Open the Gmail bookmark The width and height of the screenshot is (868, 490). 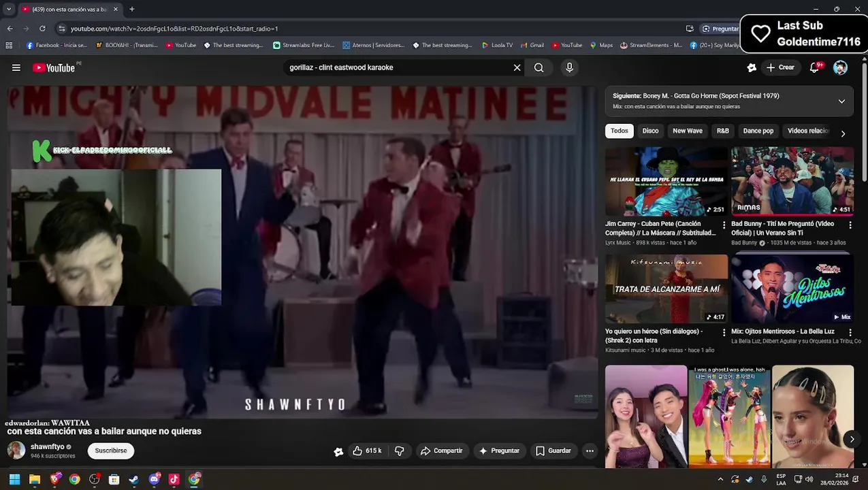pos(532,46)
